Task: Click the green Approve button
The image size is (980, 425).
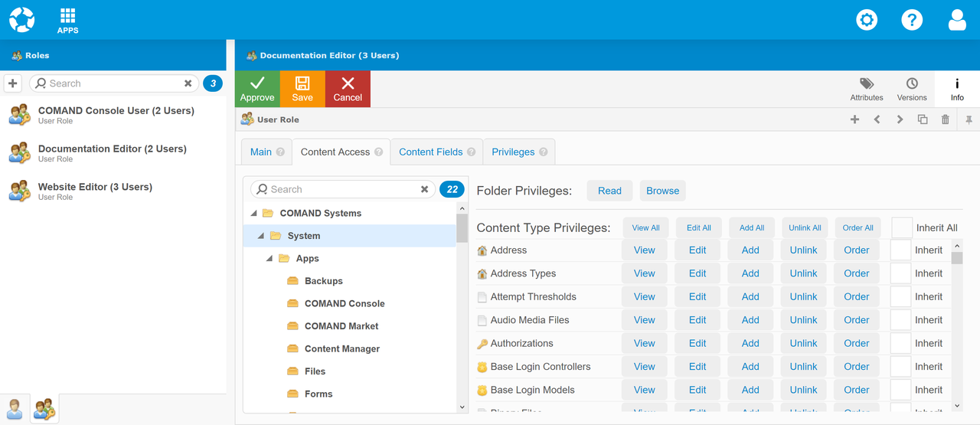Action: [257, 89]
